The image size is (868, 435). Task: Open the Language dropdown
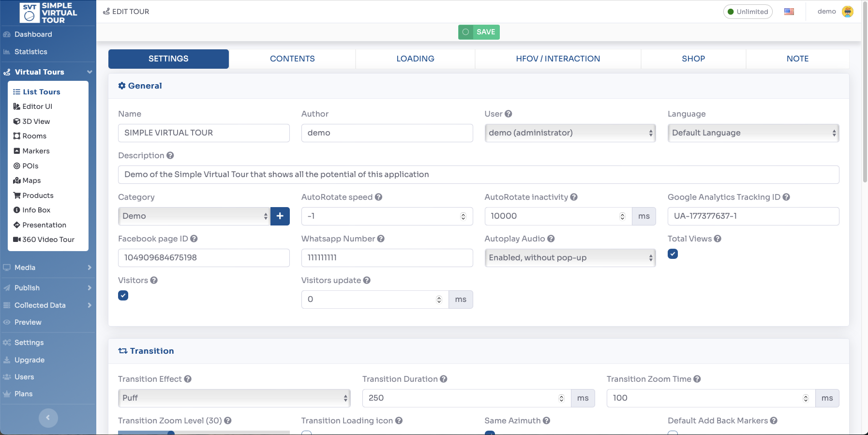point(753,133)
